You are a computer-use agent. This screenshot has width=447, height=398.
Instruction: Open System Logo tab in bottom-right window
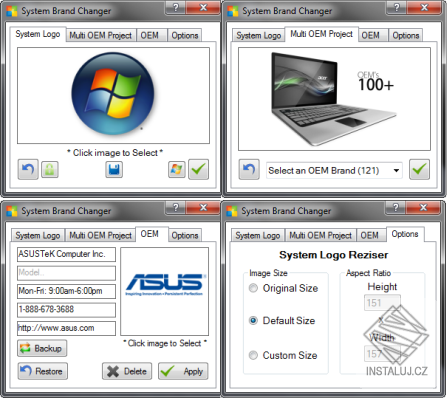click(258, 235)
